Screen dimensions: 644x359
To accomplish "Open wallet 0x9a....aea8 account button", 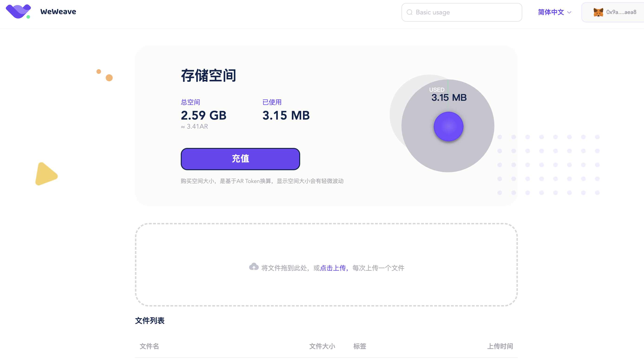I will [621, 12].
